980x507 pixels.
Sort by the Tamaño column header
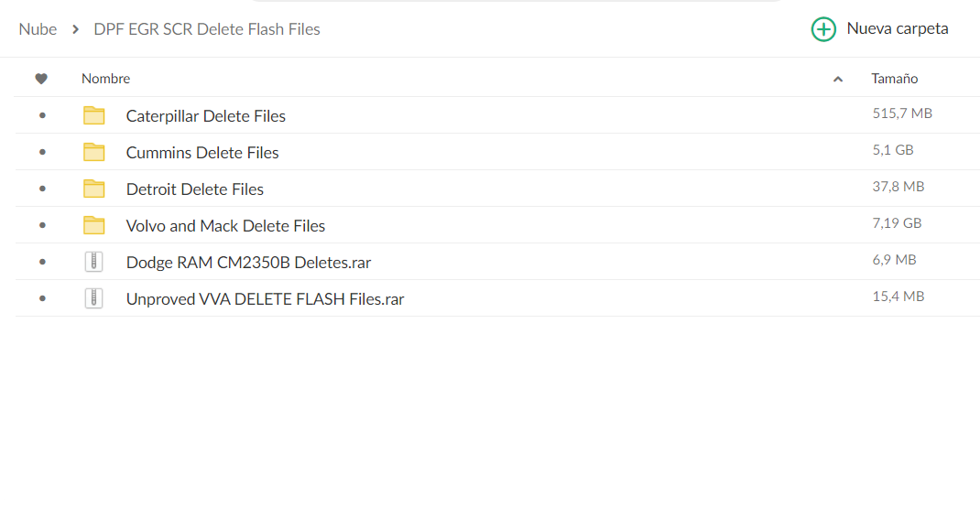pyautogui.click(x=895, y=79)
